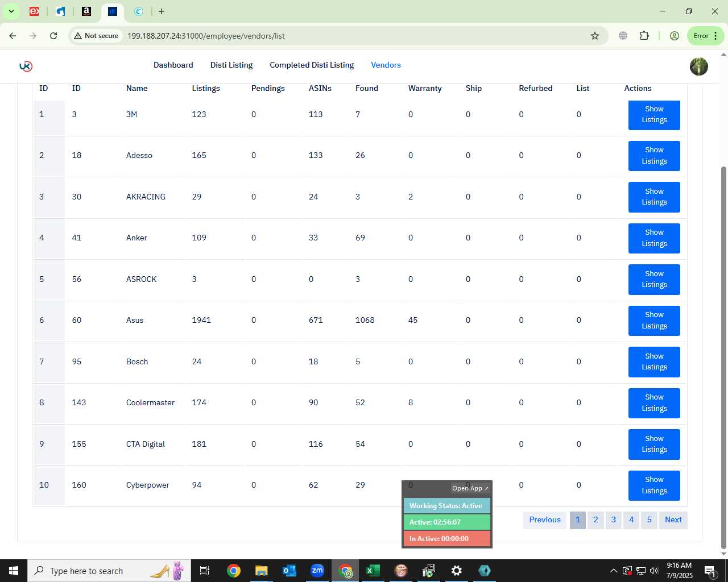728x582 pixels.
Task: Open Excel from the taskbar
Action: coord(373,571)
